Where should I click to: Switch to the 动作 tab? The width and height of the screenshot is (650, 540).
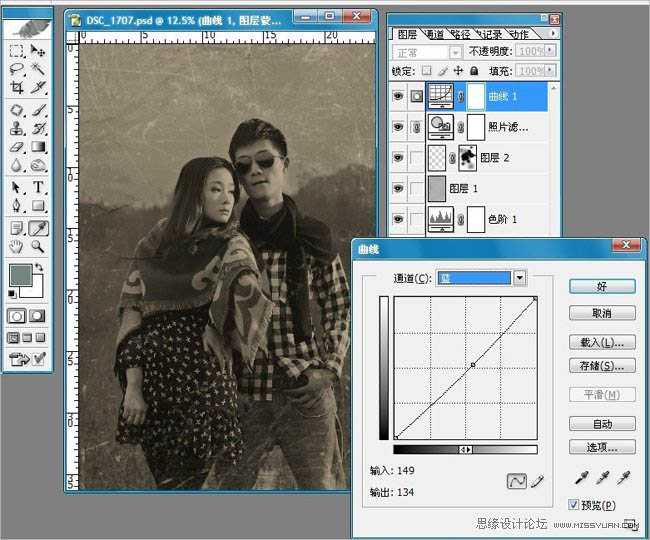pyautogui.click(x=519, y=34)
